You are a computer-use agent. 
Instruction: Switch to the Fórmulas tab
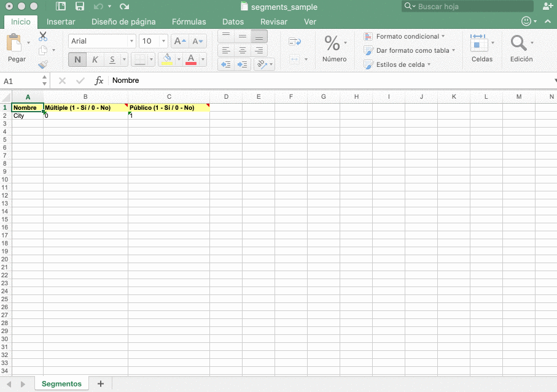click(189, 21)
